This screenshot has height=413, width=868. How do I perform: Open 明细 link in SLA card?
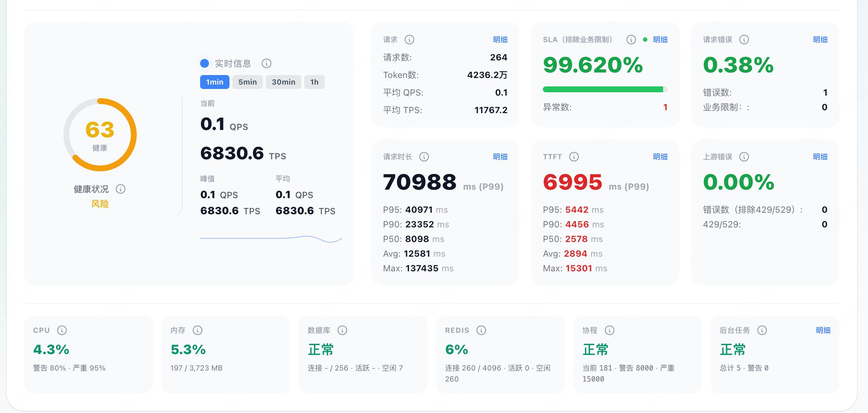[660, 40]
